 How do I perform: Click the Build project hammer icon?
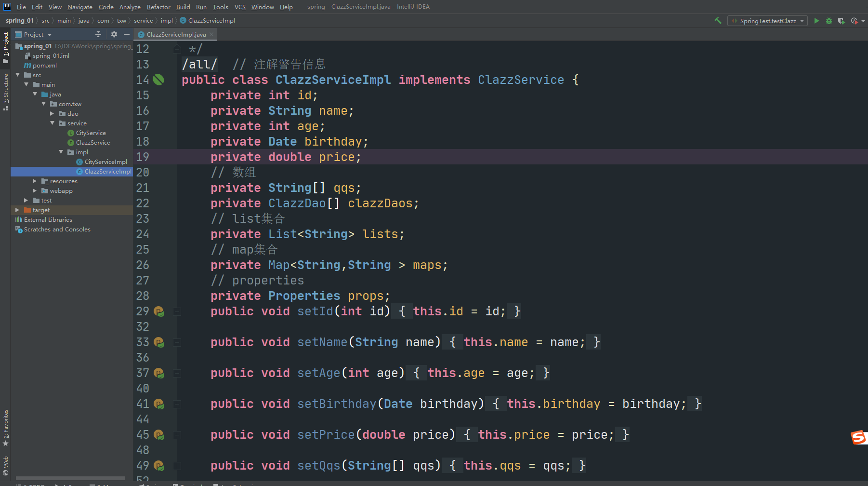tap(718, 21)
